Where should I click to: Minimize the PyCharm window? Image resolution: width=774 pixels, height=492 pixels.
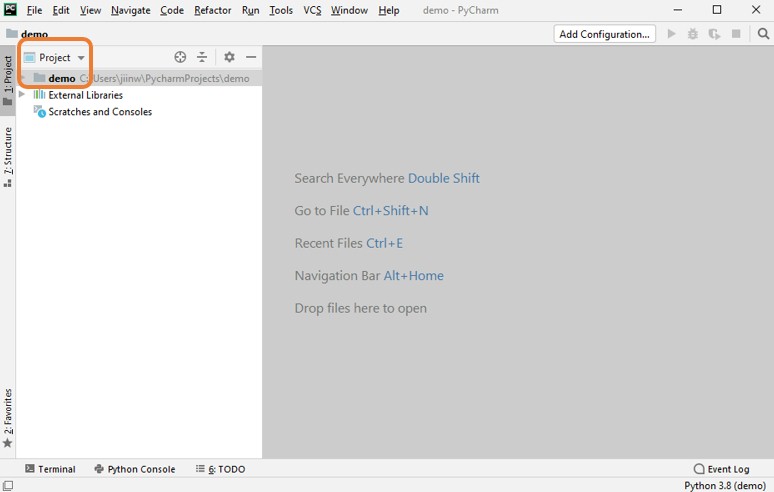[x=678, y=10]
